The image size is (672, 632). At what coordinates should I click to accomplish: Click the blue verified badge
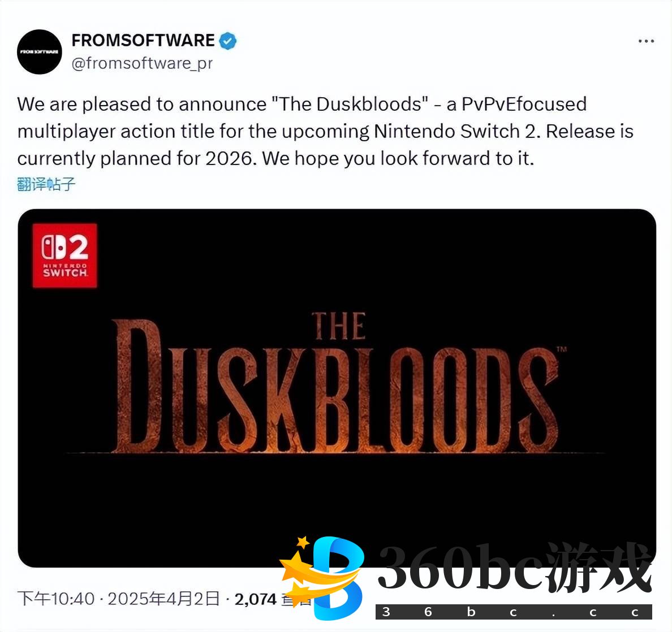tap(227, 41)
